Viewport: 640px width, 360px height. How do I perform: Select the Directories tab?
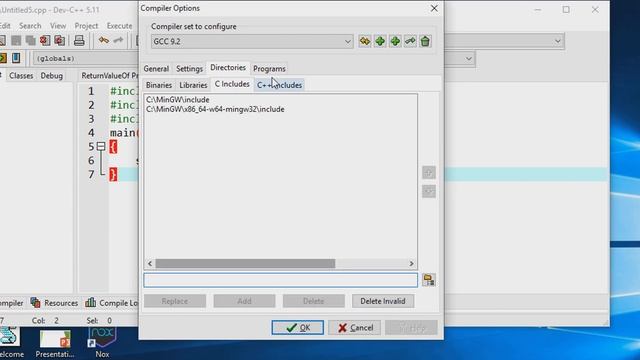[228, 68]
